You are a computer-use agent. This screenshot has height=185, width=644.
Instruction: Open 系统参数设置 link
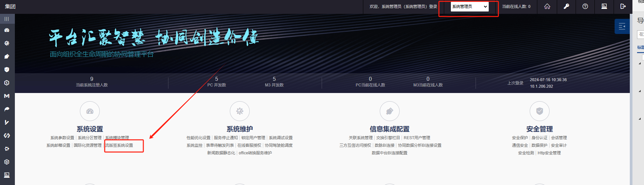click(62, 138)
